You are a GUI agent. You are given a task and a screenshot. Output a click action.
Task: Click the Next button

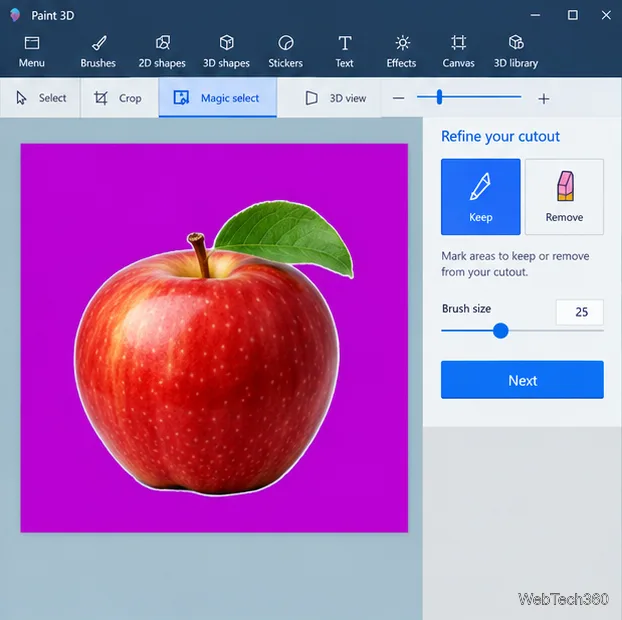click(x=522, y=380)
